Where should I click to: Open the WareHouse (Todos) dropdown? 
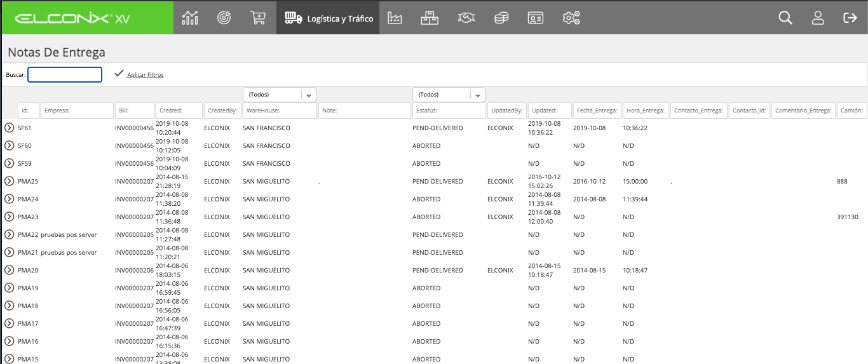coord(280,95)
